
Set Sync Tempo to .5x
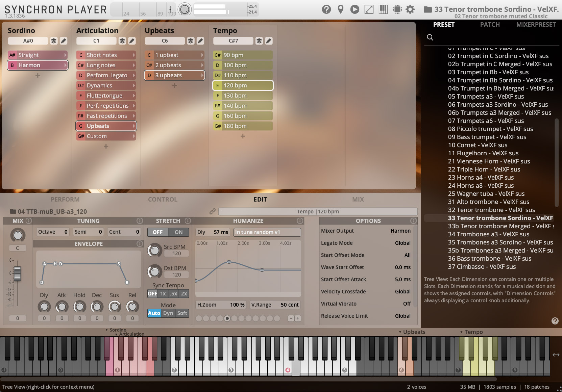click(173, 294)
